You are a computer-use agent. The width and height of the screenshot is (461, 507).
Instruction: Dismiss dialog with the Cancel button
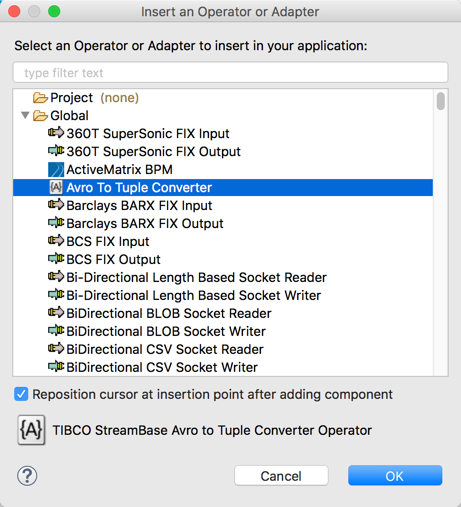pyautogui.click(x=281, y=476)
